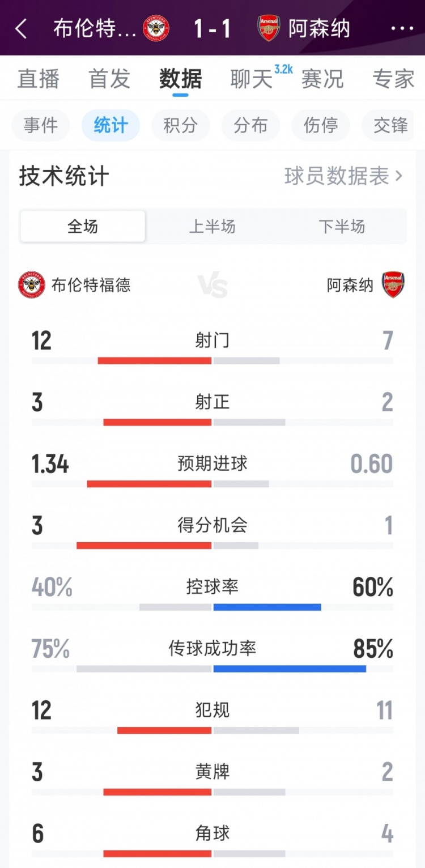Select the 积分 standings chip
This screenshot has width=425, height=868.
[x=180, y=125]
